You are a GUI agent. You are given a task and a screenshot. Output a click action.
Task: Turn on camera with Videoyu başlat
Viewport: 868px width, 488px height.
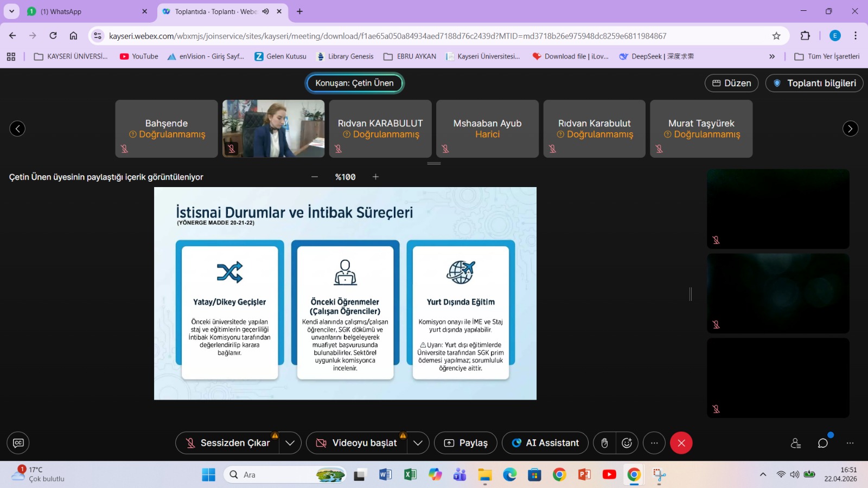pyautogui.click(x=357, y=443)
